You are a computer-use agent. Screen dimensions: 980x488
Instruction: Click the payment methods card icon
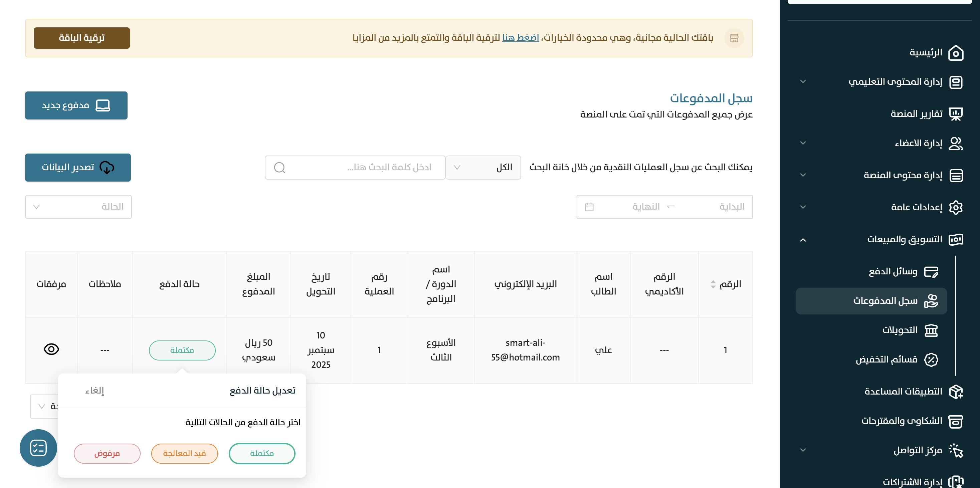[931, 272]
